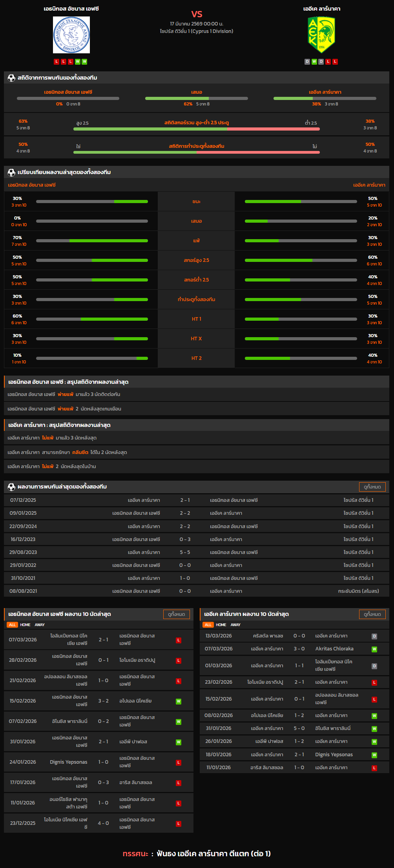Select ALL tab in Ethnikos last-10 results
Image resolution: width=394 pixels, height=868 pixels.
[x=12, y=625]
